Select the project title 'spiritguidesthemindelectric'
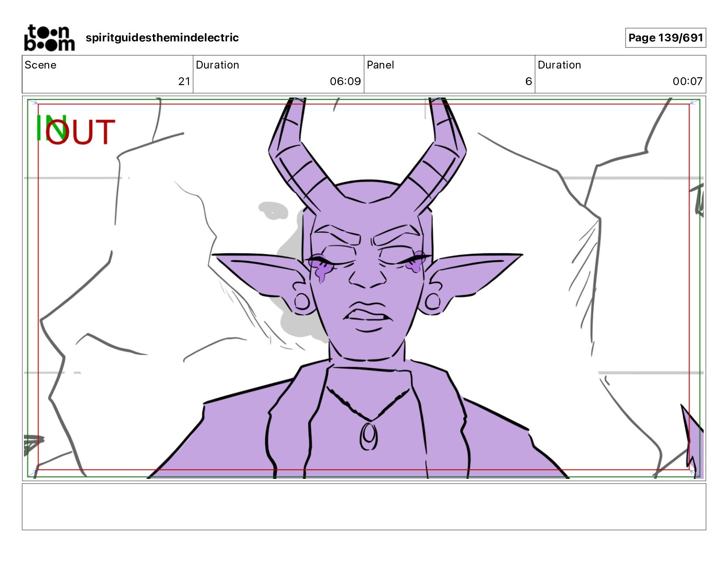Viewport: 728px width, 563px height. click(x=162, y=38)
